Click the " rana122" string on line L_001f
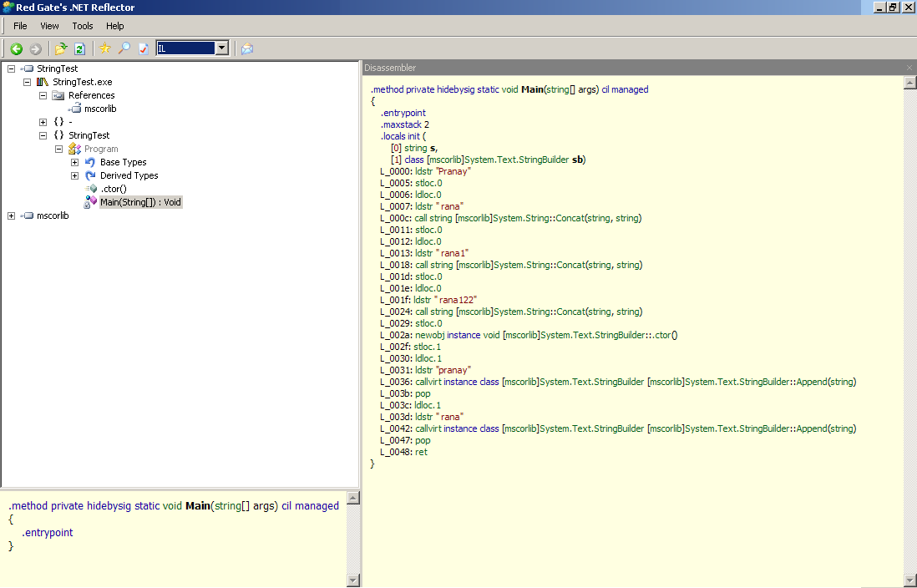The width and height of the screenshot is (917, 588). 456,300
